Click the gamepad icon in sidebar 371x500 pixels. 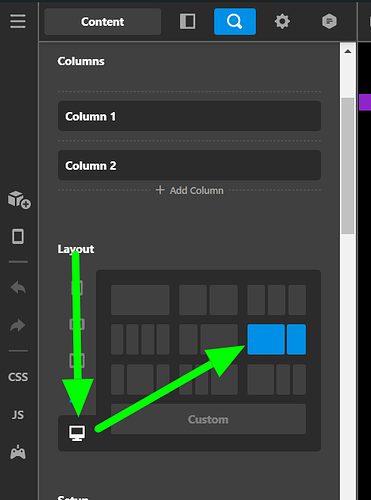click(18, 452)
